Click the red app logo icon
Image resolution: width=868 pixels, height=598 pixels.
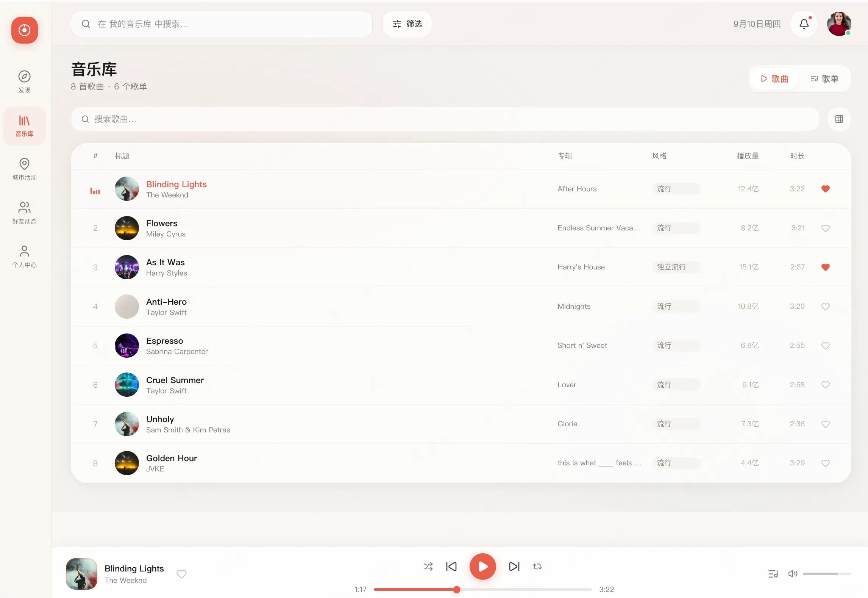coord(25,30)
